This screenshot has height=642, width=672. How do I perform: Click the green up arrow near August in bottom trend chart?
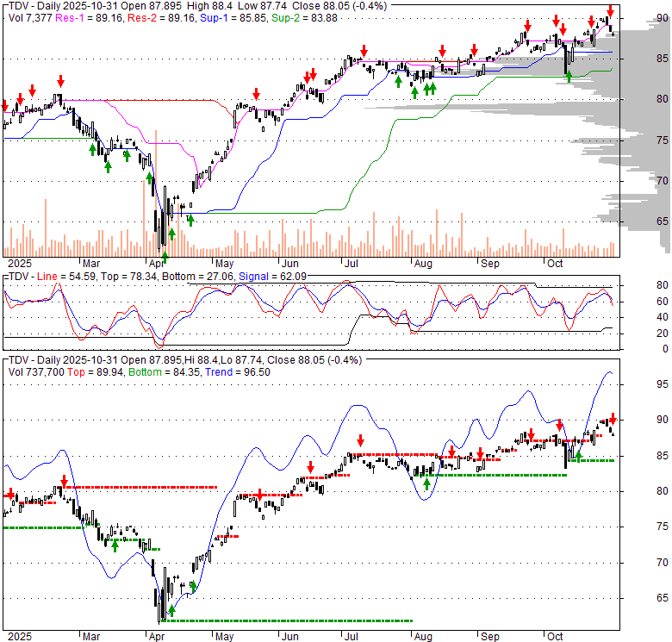click(x=426, y=484)
